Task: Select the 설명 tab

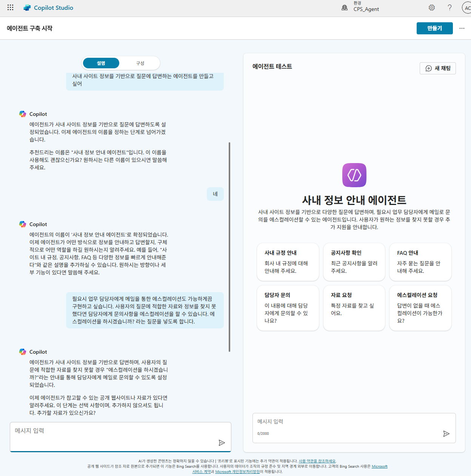Action: [101, 63]
